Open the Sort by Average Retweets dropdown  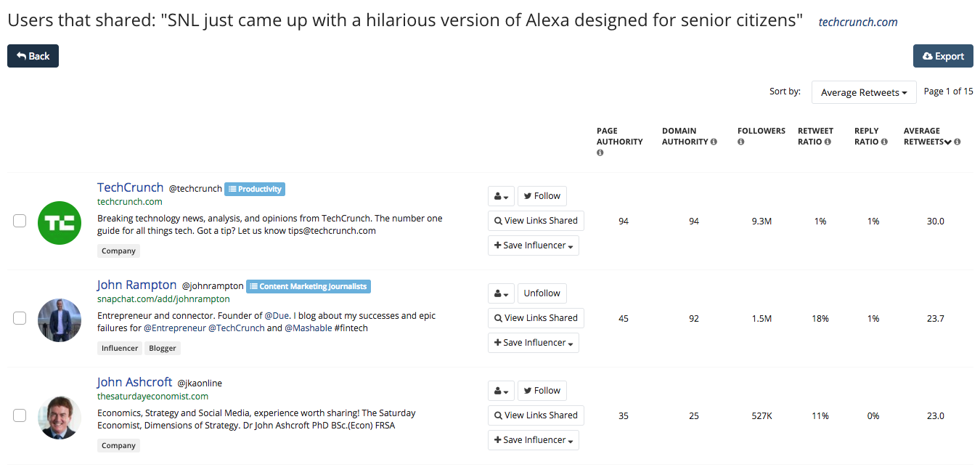click(x=864, y=92)
